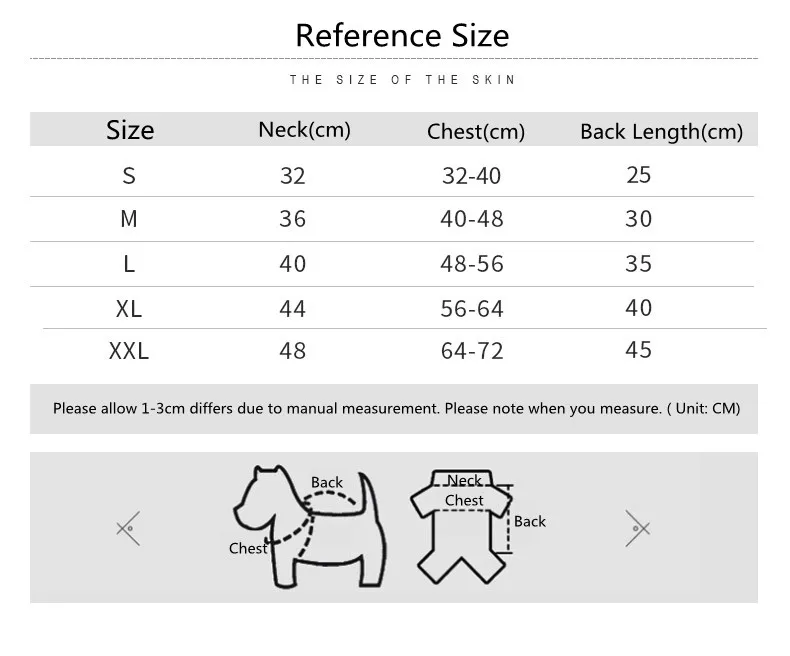Viewport: 790px width, 656px height.
Task: Click the 44 neck value for XL
Action: pyautogui.click(x=293, y=308)
